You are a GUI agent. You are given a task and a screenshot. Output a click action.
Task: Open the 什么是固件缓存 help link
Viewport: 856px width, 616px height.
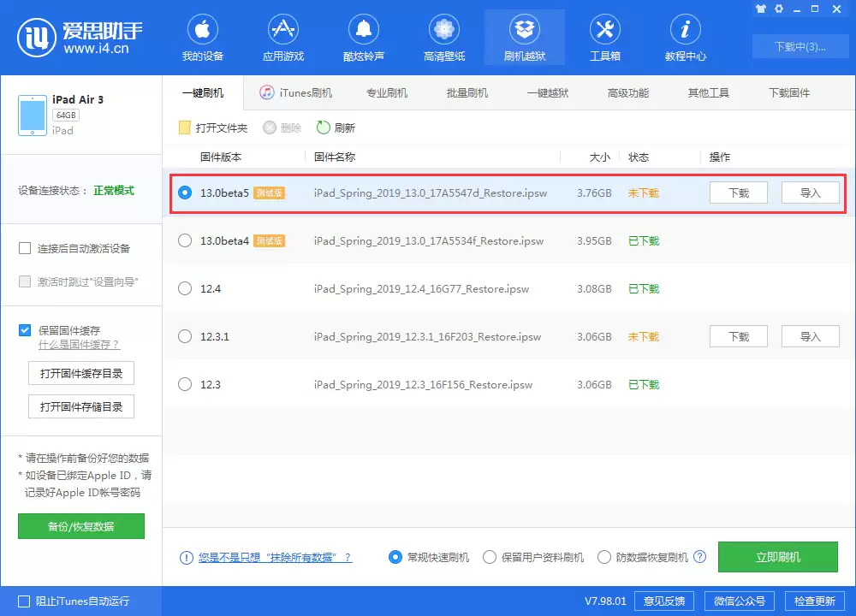point(79,345)
